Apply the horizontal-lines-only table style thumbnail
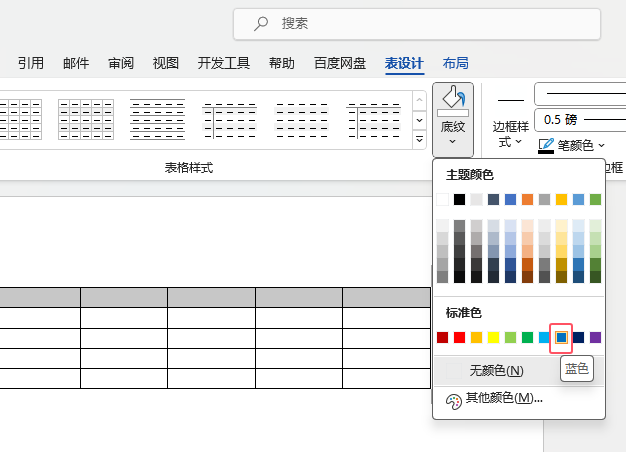The height and width of the screenshot is (452, 626). coord(158,119)
